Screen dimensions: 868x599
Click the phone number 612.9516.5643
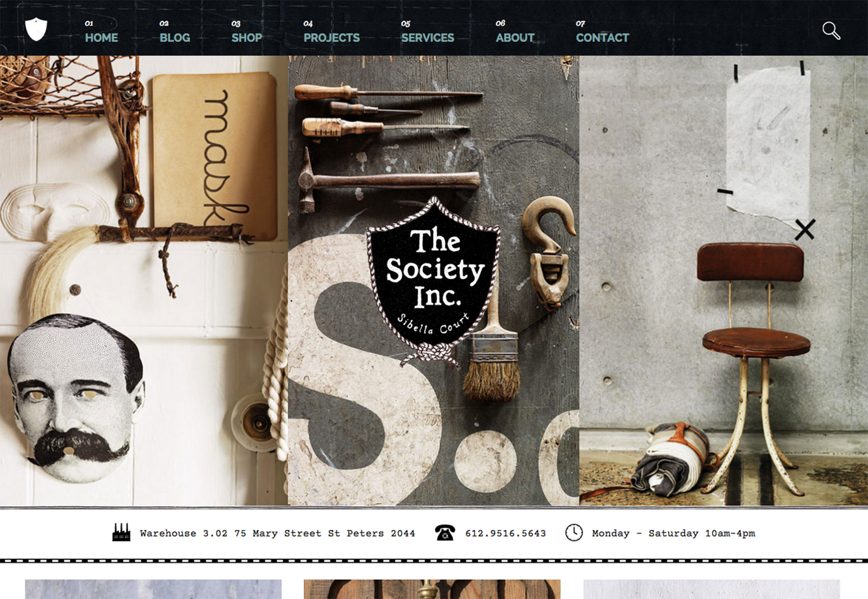(506, 533)
